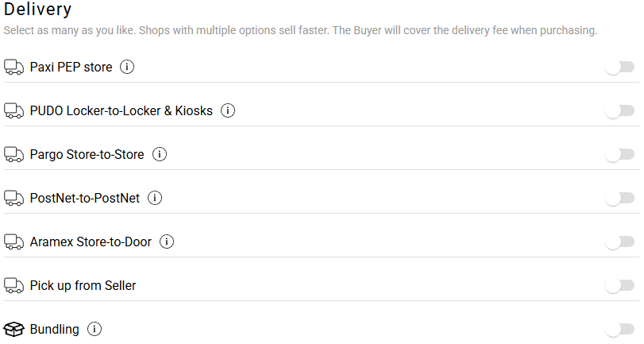Enable PostNet-to-PostNet delivery switch

[620, 198]
